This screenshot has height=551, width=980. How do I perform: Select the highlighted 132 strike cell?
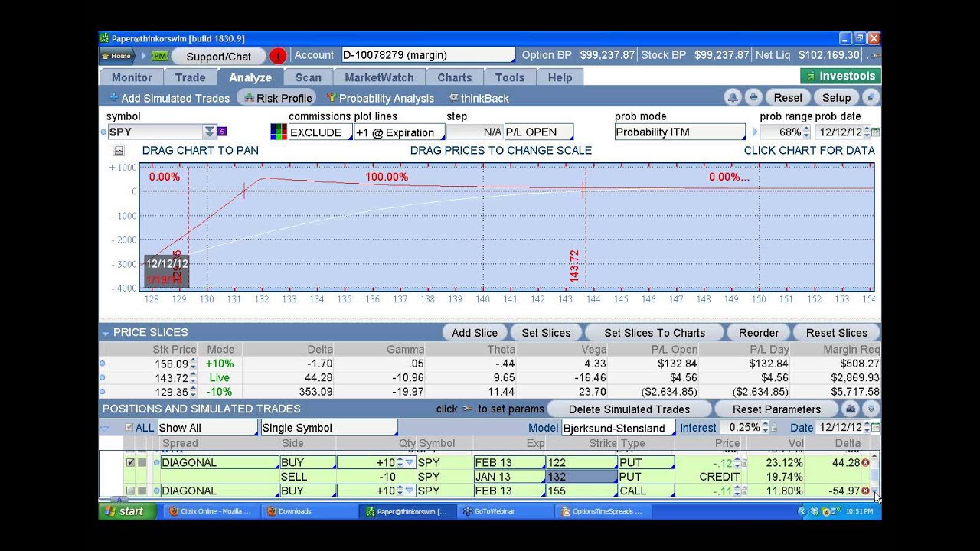[581, 476]
